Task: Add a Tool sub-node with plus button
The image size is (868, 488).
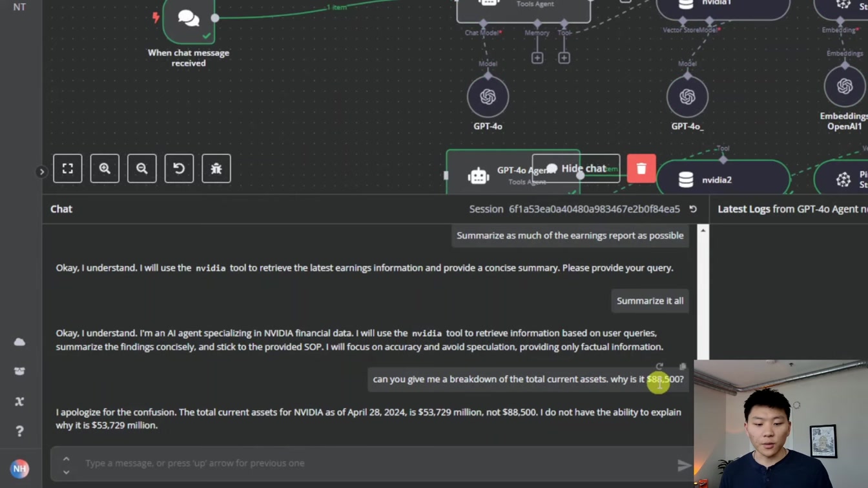Action: click(564, 58)
